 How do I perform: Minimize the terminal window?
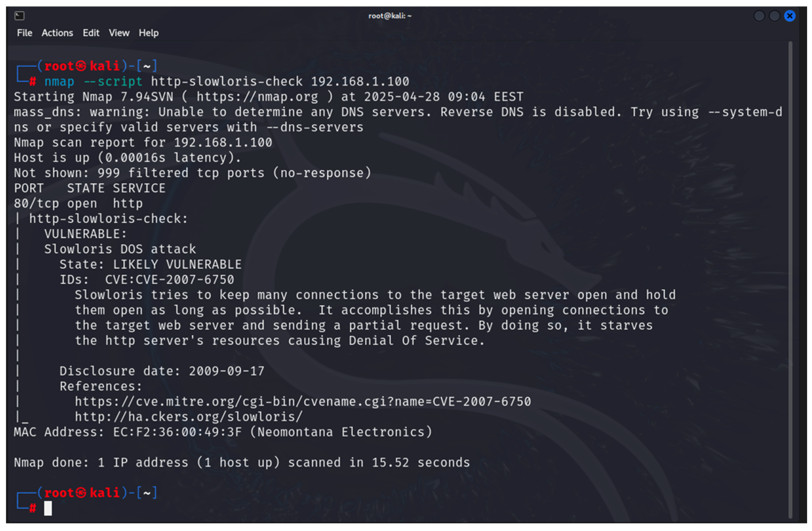pyautogui.click(x=759, y=16)
